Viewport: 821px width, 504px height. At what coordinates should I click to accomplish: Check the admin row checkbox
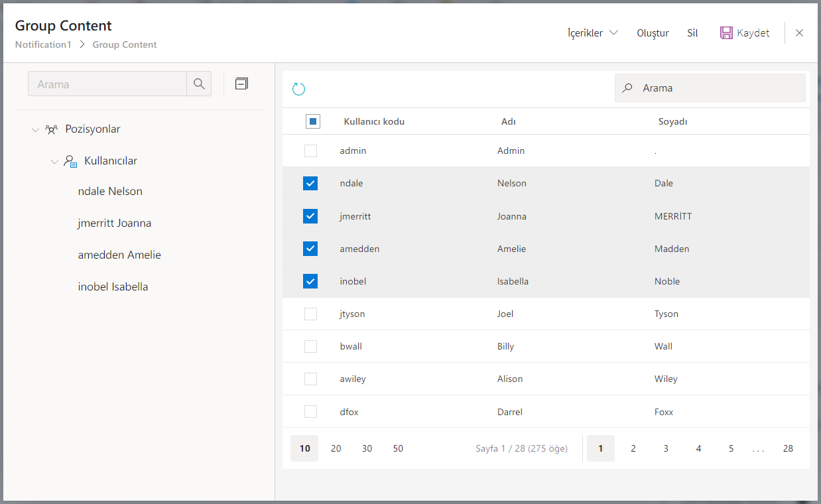310,151
